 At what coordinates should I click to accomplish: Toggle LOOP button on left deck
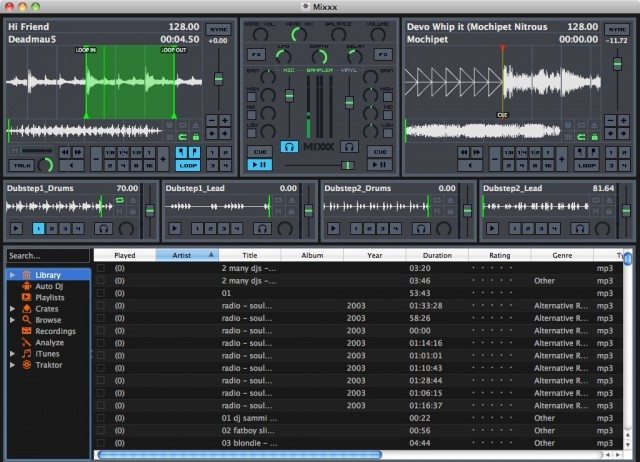(188, 165)
